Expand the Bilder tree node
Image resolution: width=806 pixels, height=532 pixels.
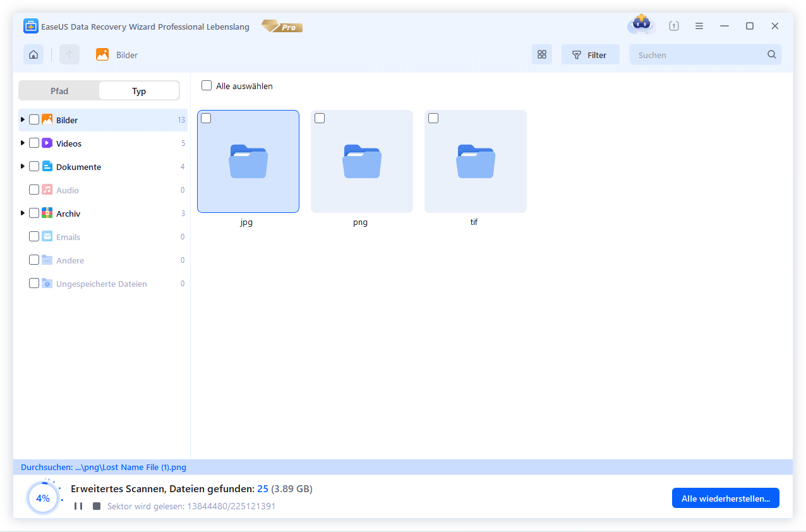(23, 119)
